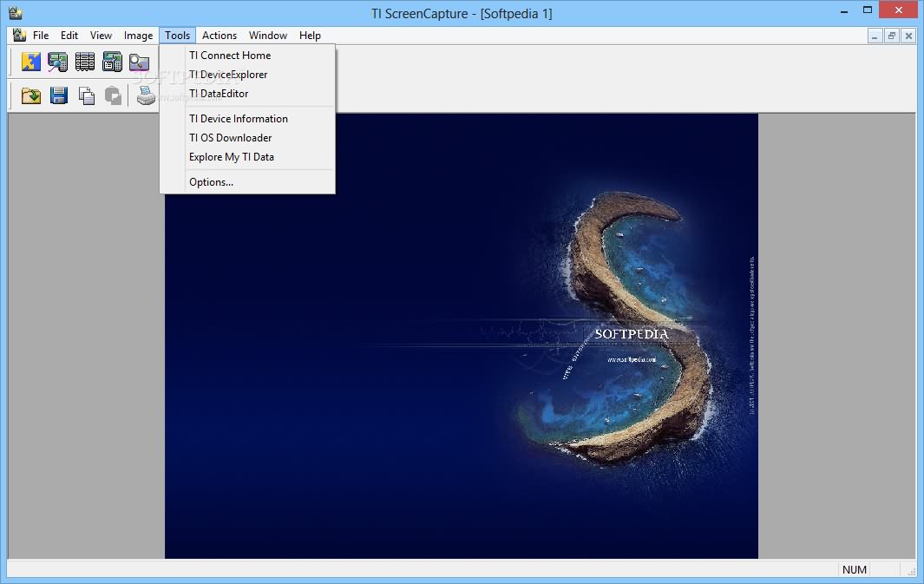Choose Explore My TI Data
The width and height of the screenshot is (924, 584).
247,157
